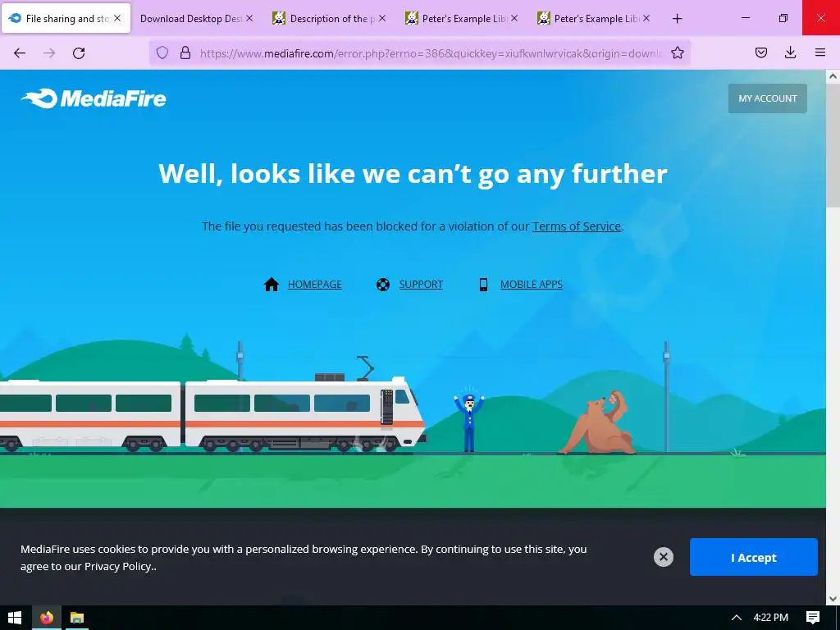The height and width of the screenshot is (630, 840).
Task: Close the Download Desktop tab
Action: (x=249, y=18)
